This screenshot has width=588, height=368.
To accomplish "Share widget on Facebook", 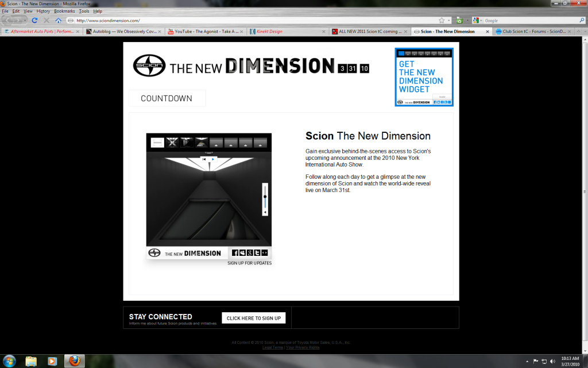I will pos(235,253).
